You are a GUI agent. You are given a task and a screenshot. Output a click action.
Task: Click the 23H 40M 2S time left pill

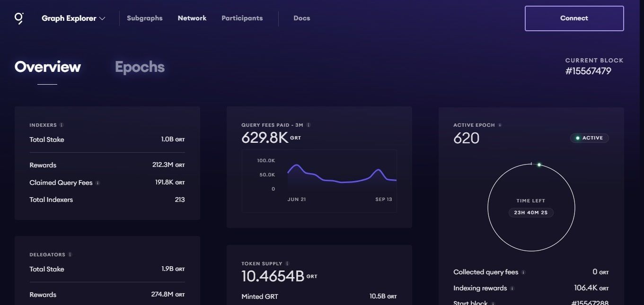coord(531,213)
